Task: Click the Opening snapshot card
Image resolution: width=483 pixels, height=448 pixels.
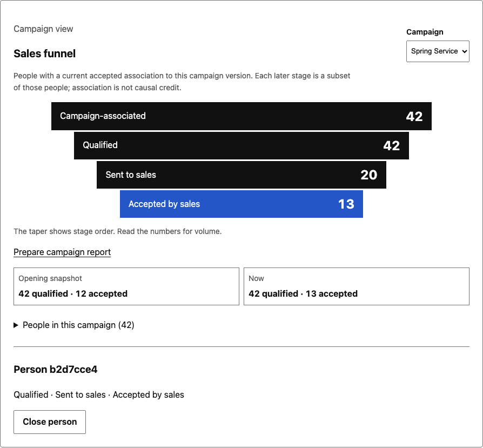Action: 126,286
